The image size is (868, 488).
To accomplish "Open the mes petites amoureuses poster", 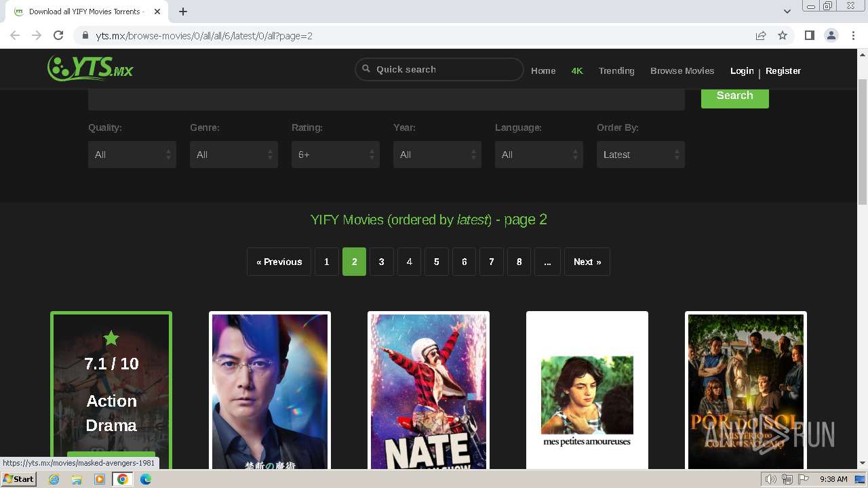I will tap(587, 391).
